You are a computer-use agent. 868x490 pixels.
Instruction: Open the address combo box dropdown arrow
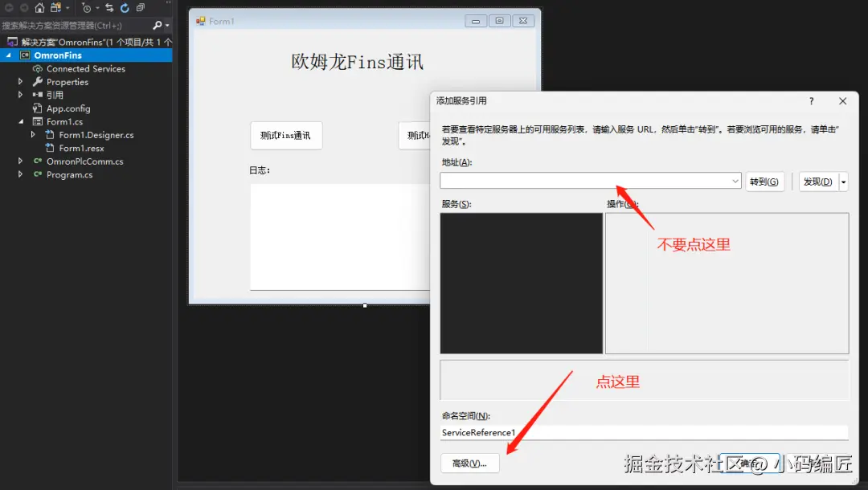click(x=735, y=181)
